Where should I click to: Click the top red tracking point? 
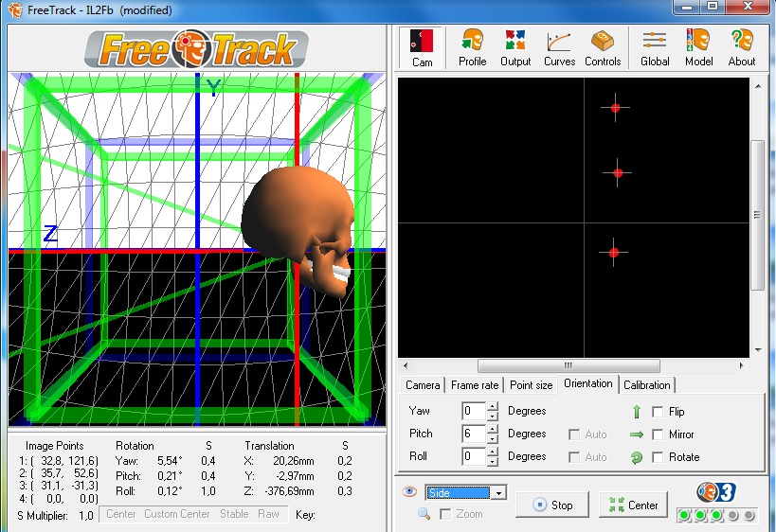click(615, 108)
